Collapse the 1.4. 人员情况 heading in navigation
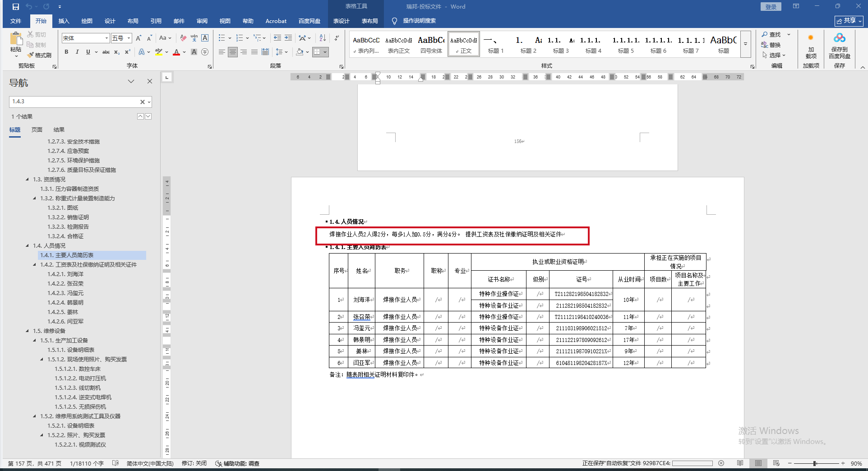 [x=27, y=246]
